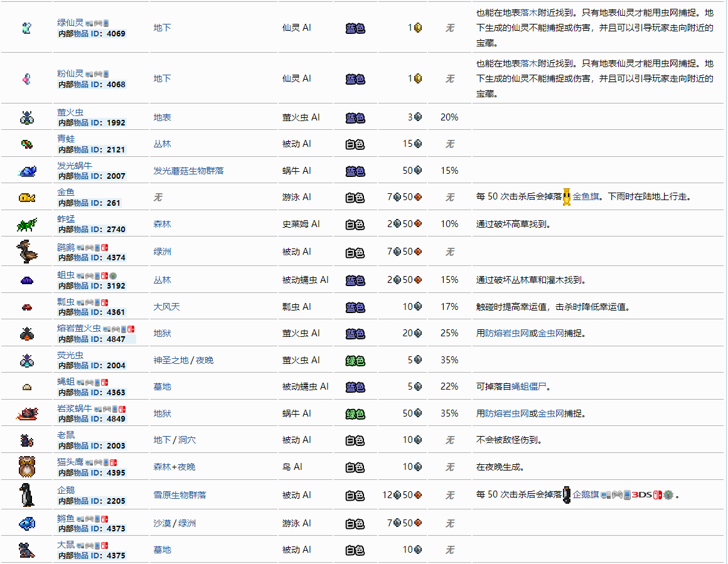The width and height of the screenshot is (728, 564).
Task: Click the pink fairy sprite icon
Action: [26, 79]
